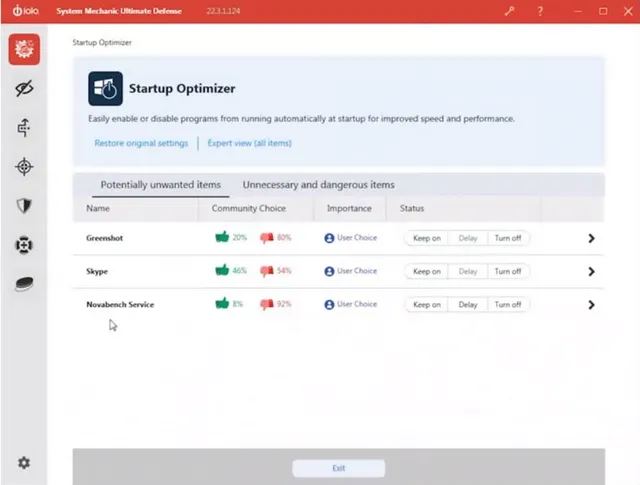Click the Restore original settings link
The image size is (640, 485).
pos(141,143)
